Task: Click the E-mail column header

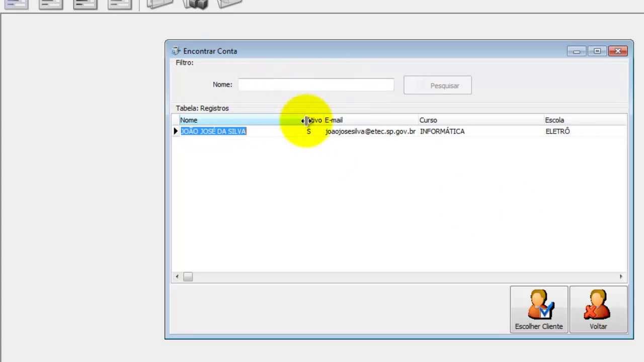Action: 371,120
